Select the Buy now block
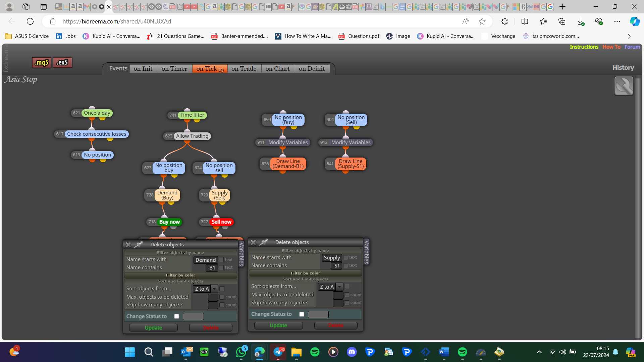The image size is (644, 362). click(169, 222)
